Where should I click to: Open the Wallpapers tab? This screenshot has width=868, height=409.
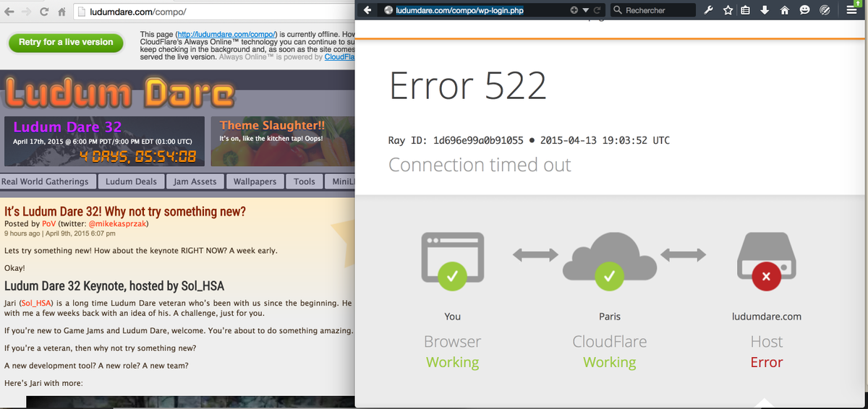255,181
